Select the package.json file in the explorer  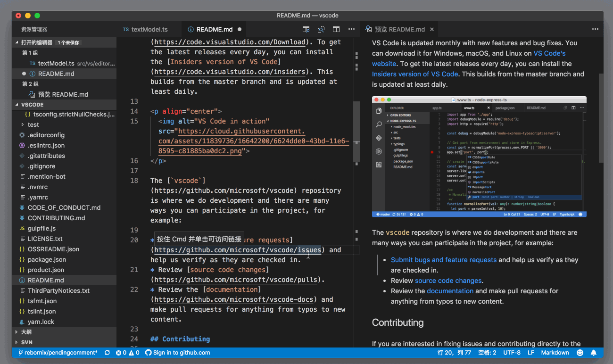click(x=47, y=259)
